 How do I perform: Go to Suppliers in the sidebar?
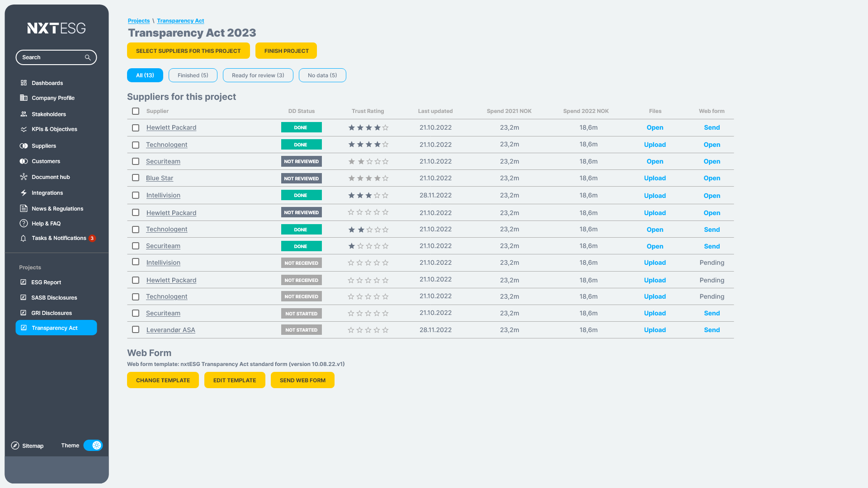tap(44, 145)
